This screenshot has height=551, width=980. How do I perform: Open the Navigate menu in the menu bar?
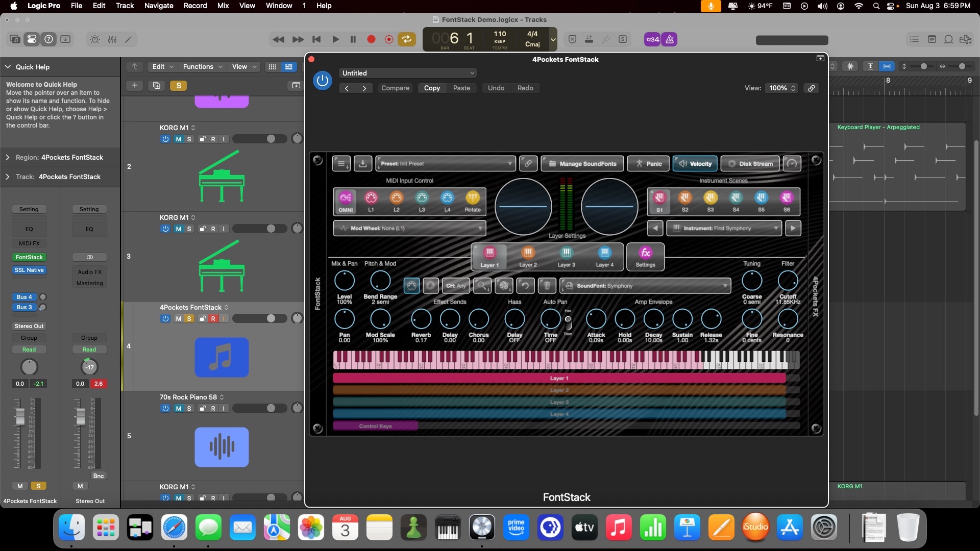(x=159, y=6)
